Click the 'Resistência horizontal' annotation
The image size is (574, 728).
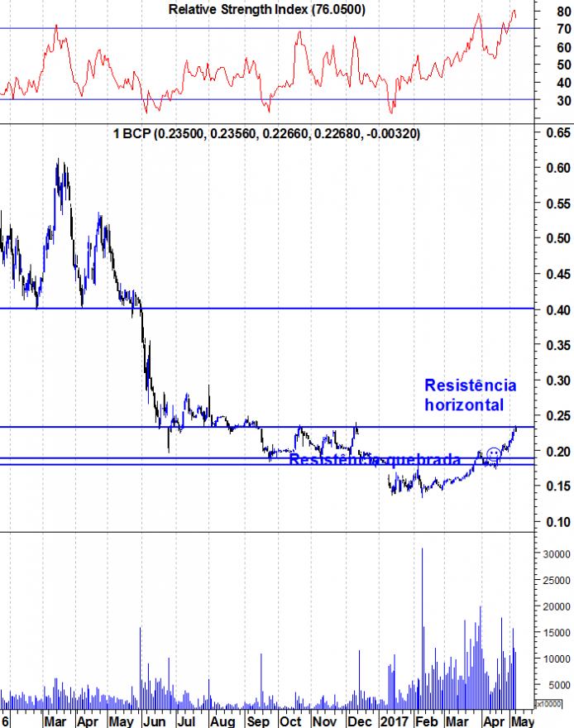470,395
